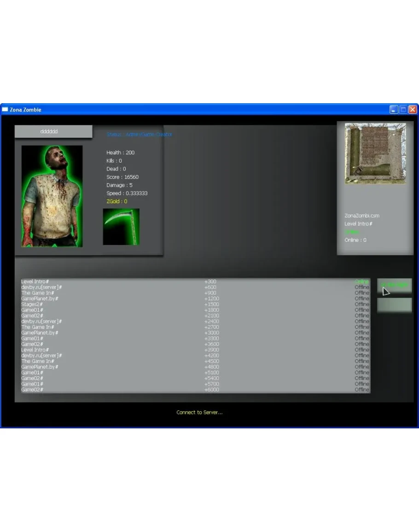Click the Offline status of the +3000 row

tap(361, 333)
